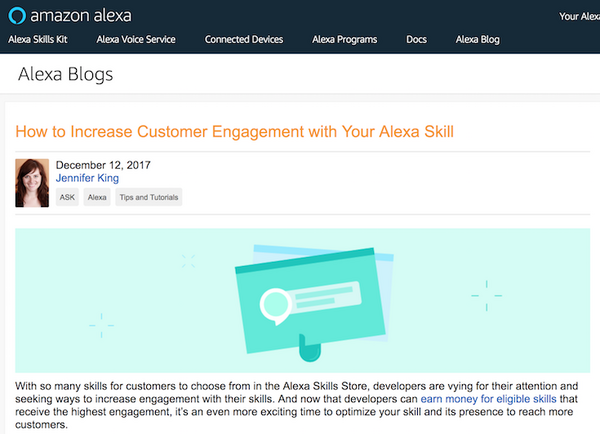Switch to the Alexa Blog section
The width and height of the screenshot is (600, 434).
[477, 40]
